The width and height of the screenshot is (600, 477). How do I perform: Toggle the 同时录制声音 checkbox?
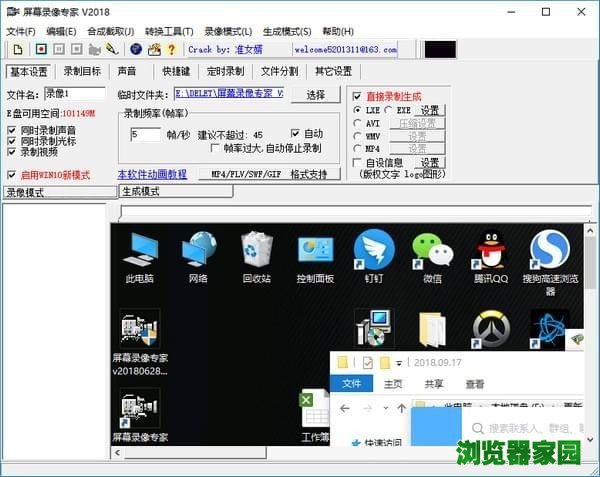12,130
